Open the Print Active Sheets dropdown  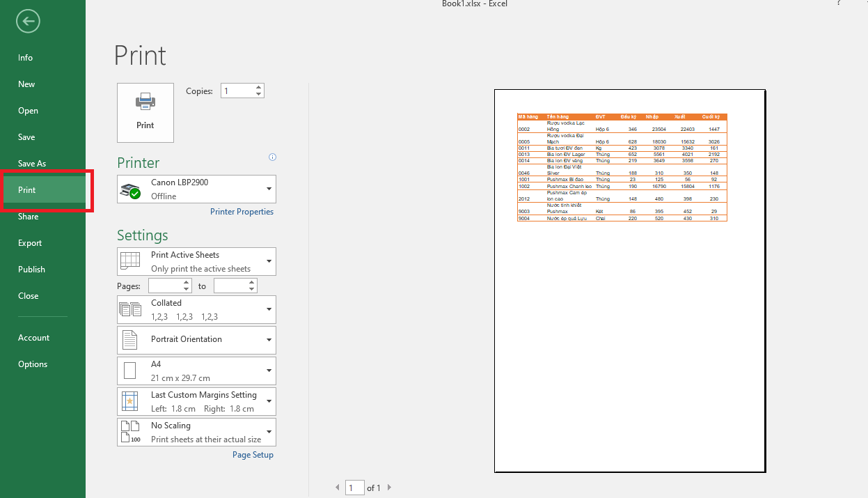coord(269,262)
